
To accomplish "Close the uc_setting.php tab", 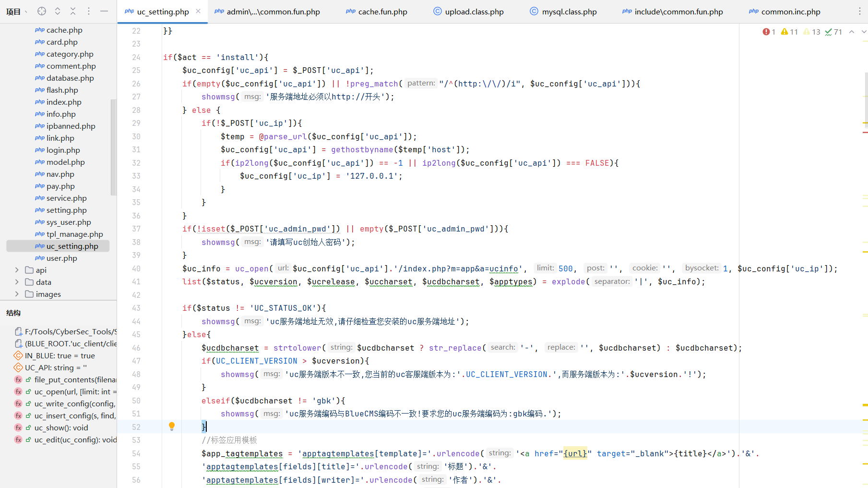I will click(x=198, y=11).
